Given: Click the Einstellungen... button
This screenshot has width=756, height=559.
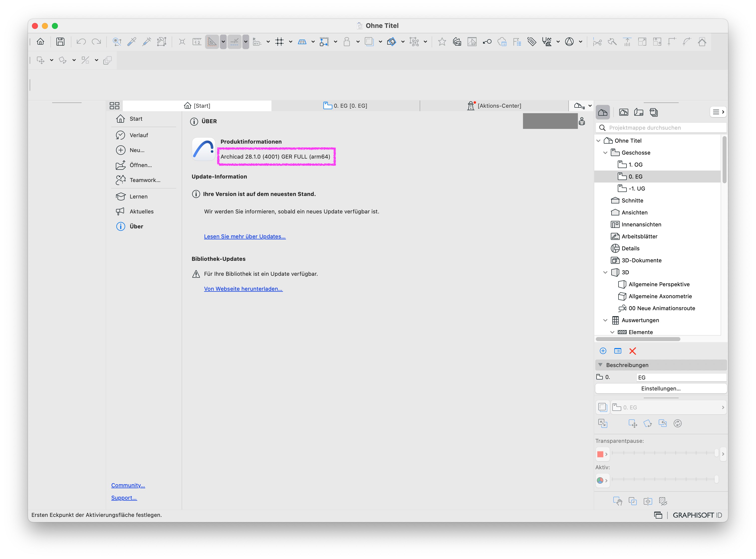Looking at the screenshot, I should click(661, 388).
